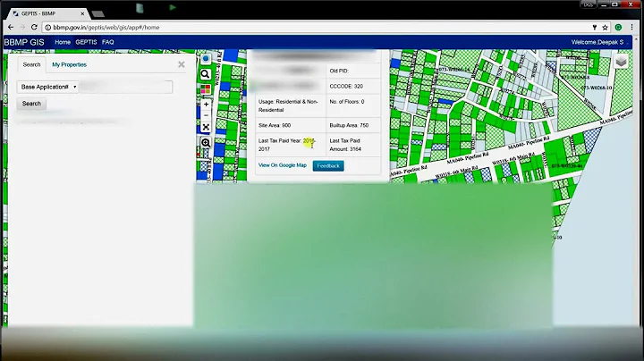The width and height of the screenshot is (644, 361).
Task: Click the Builtup Area: 750 cell
Action: click(x=353, y=125)
